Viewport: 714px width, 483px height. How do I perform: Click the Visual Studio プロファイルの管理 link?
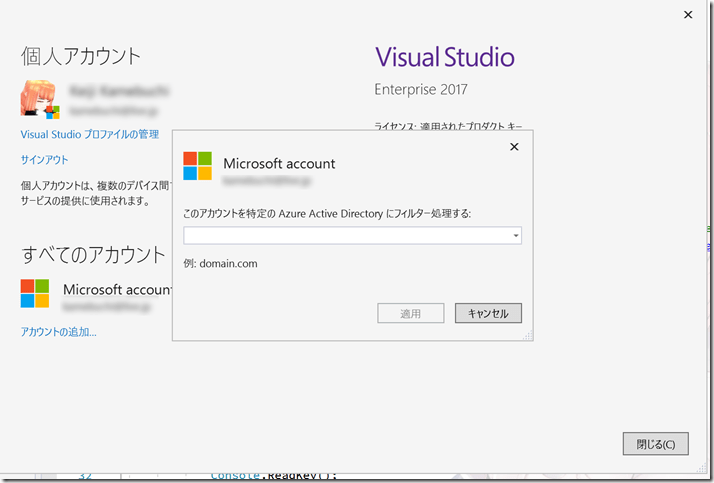coord(90,134)
